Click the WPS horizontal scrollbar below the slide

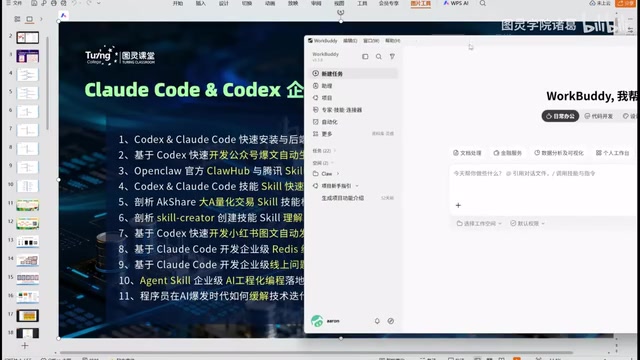316,352
